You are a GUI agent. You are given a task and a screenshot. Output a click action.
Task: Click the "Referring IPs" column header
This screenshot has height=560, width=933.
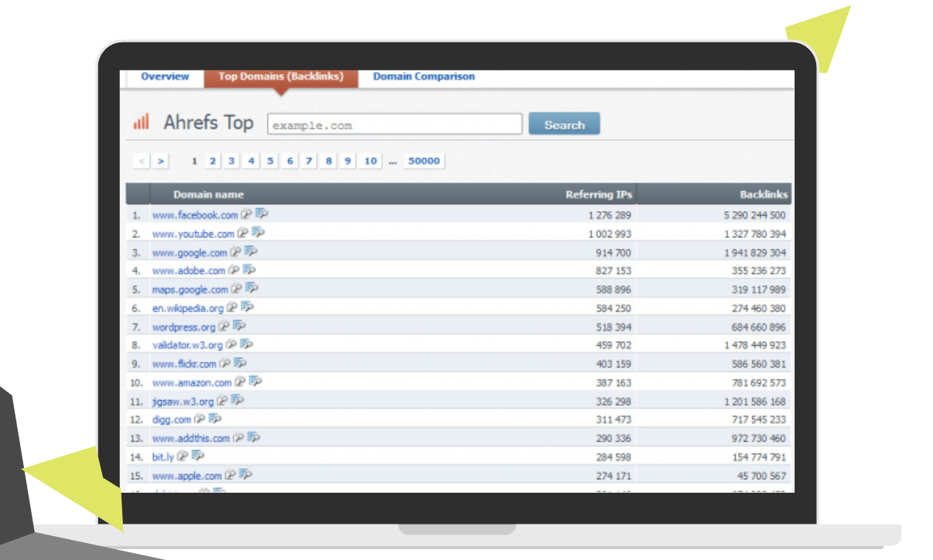tap(599, 194)
